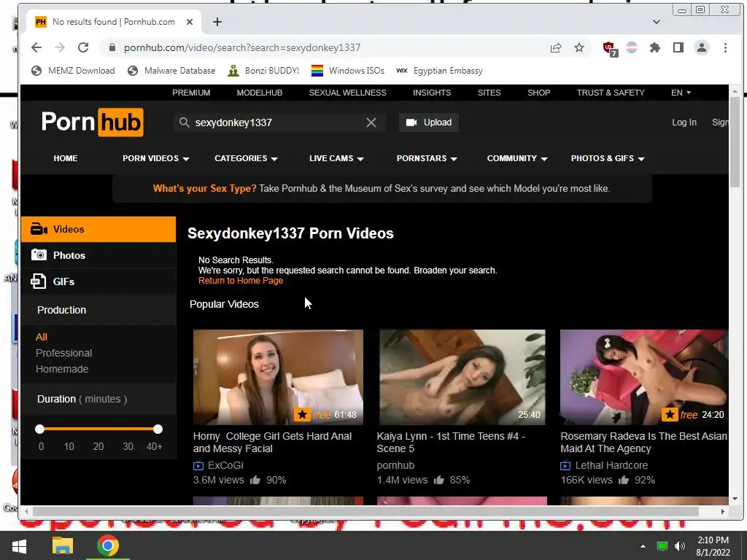The width and height of the screenshot is (747, 560).
Task: Open SHOP in the top bar
Action: [539, 93]
